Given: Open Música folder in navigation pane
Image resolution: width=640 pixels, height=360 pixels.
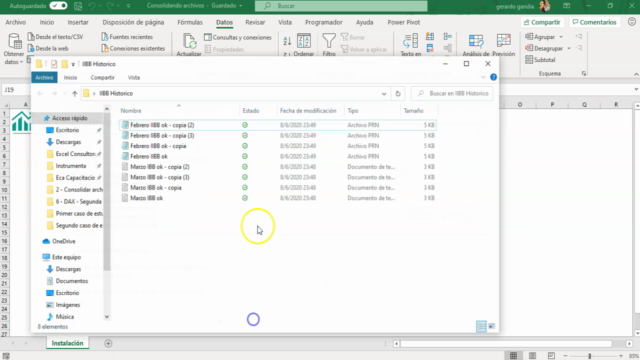Looking at the screenshot, I should (60, 317).
